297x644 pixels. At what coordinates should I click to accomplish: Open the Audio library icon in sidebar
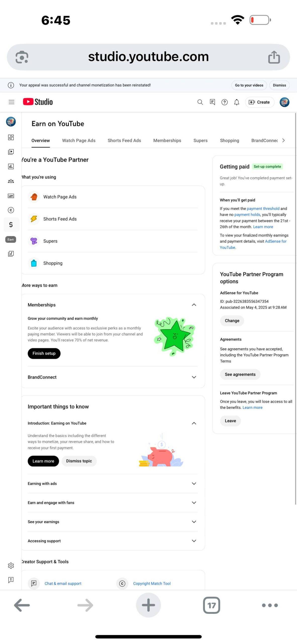point(11,254)
